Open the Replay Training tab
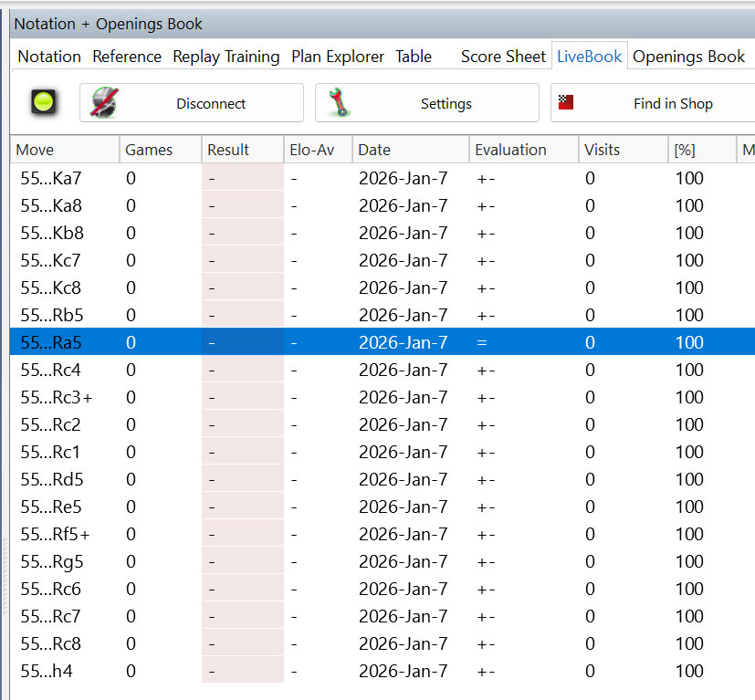This screenshot has width=755, height=700. [x=225, y=57]
